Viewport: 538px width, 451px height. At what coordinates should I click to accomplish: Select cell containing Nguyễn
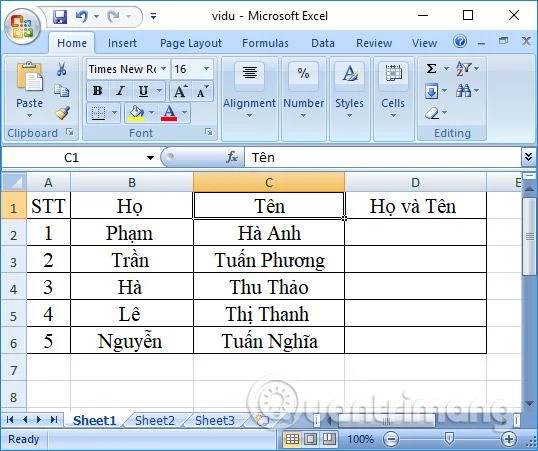click(x=132, y=340)
